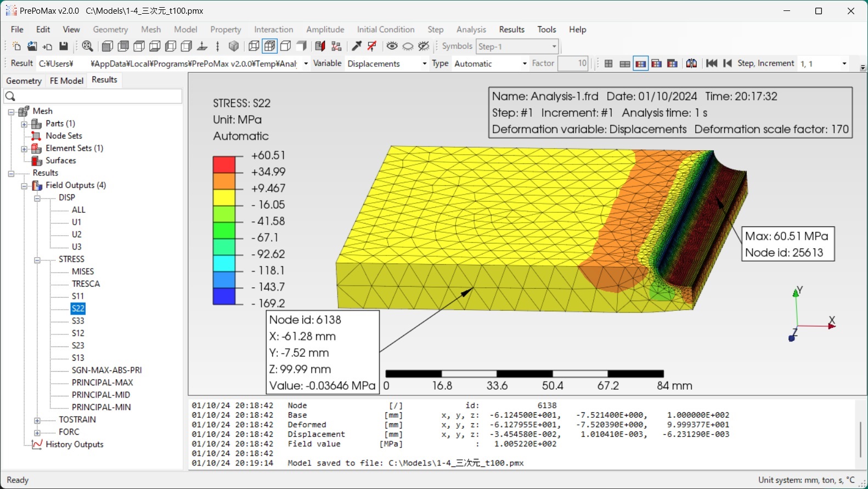Open the Type Automatic dropdown

pos(491,64)
